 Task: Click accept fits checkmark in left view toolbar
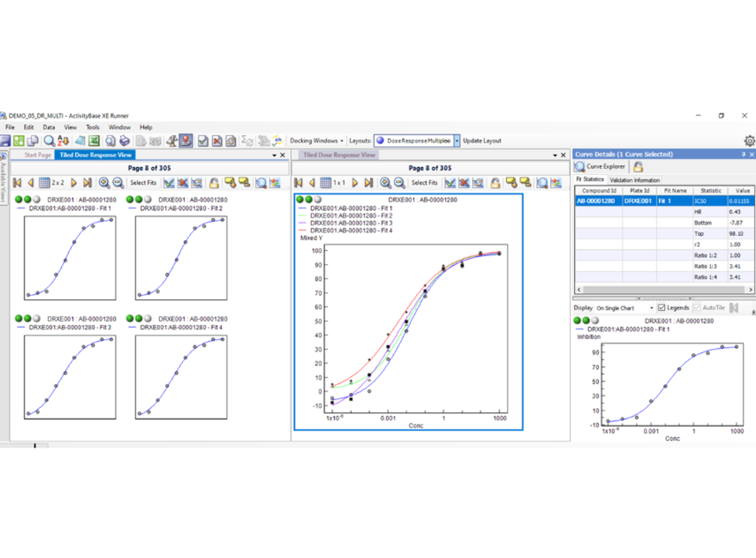[x=169, y=183]
